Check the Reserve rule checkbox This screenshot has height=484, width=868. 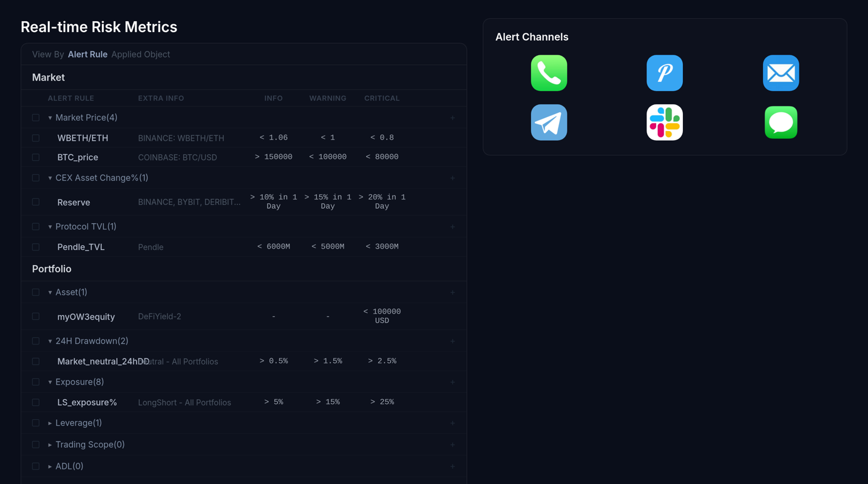(36, 202)
